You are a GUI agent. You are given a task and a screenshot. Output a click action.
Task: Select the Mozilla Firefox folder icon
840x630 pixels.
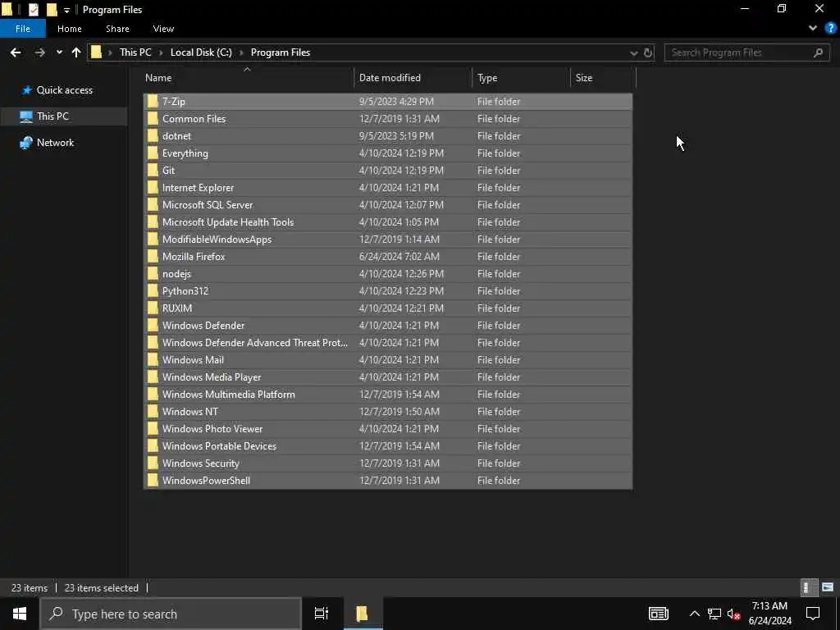tap(153, 257)
